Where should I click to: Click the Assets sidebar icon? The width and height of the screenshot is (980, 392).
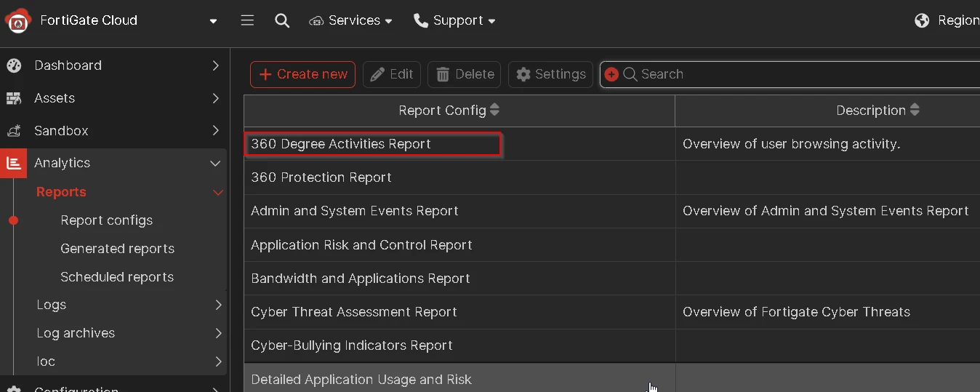(x=14, y=98)
